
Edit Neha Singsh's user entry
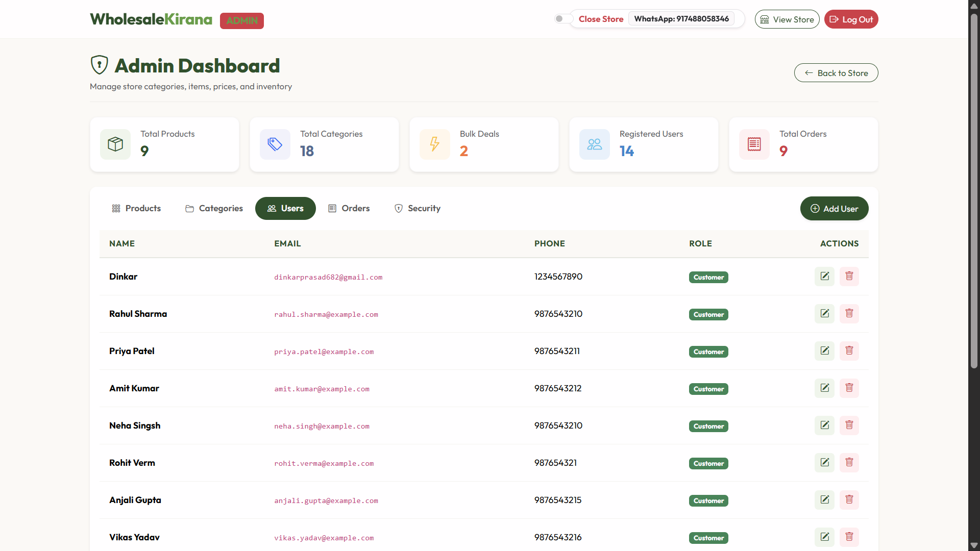point(824,425)
